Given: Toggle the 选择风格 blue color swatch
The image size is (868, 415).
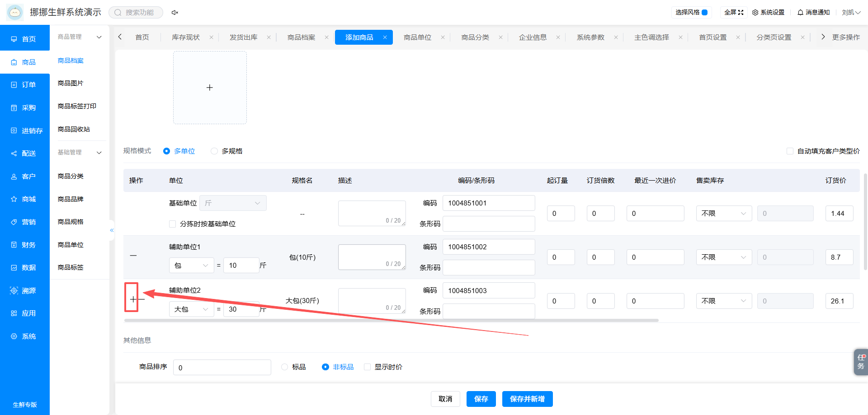Looking at the screenshot, I should [x=704, y=13].
